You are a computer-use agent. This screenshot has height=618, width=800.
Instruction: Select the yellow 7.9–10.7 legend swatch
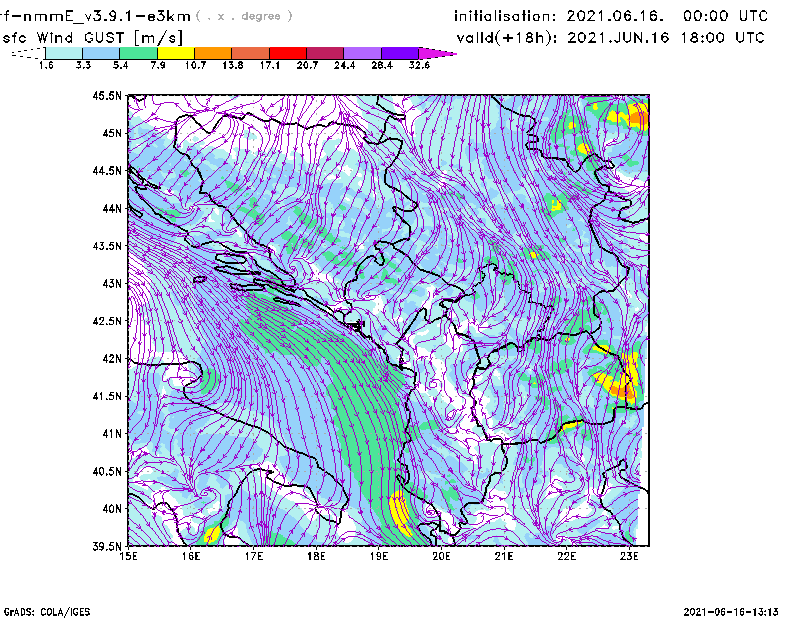176,53
